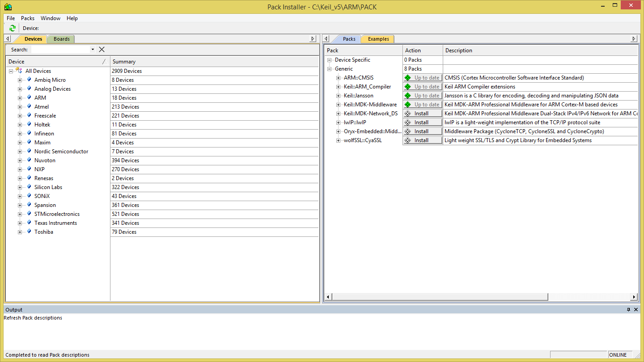The image size is (644, 362).
Task: Clear the device search with the X icon
Action: click(102, 50)
